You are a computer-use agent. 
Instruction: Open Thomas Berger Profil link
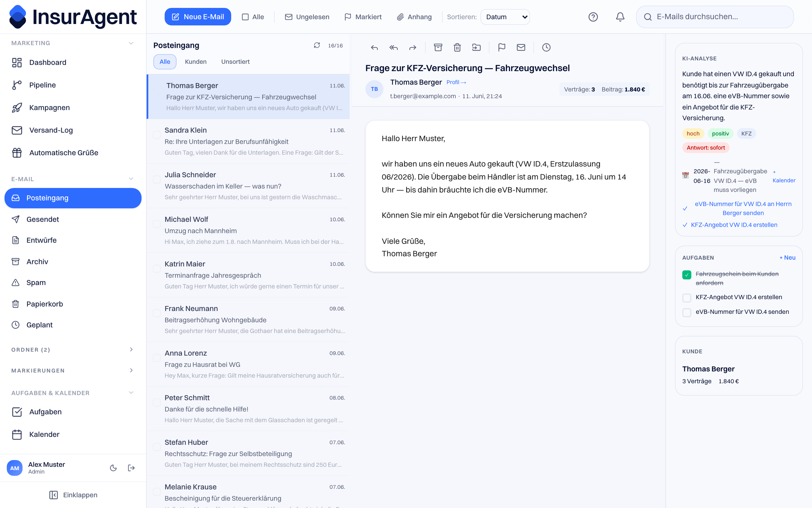tap(456, 82)
